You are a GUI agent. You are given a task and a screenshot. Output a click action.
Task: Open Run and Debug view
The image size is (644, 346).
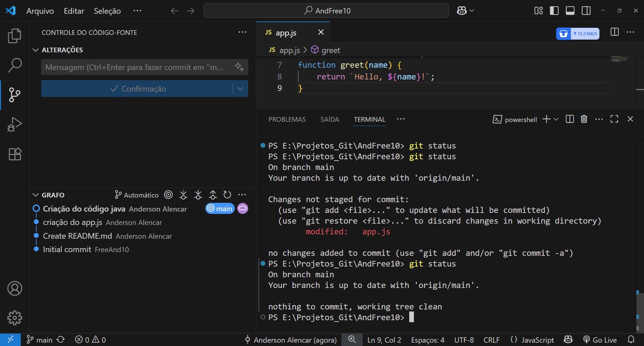(14, 124)
